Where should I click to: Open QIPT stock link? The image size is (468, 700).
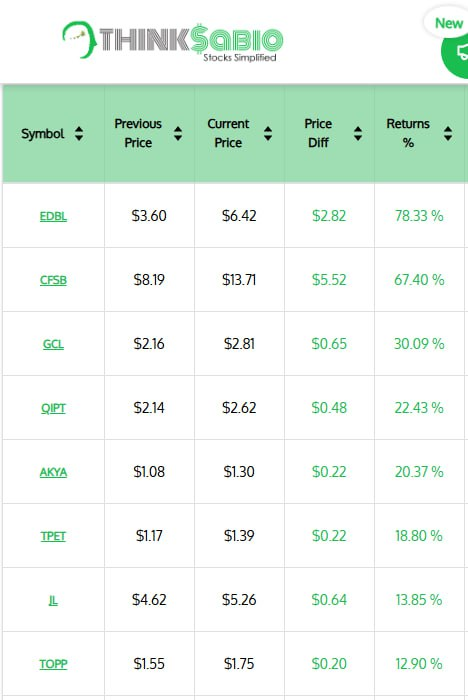[x=53, y=408]
